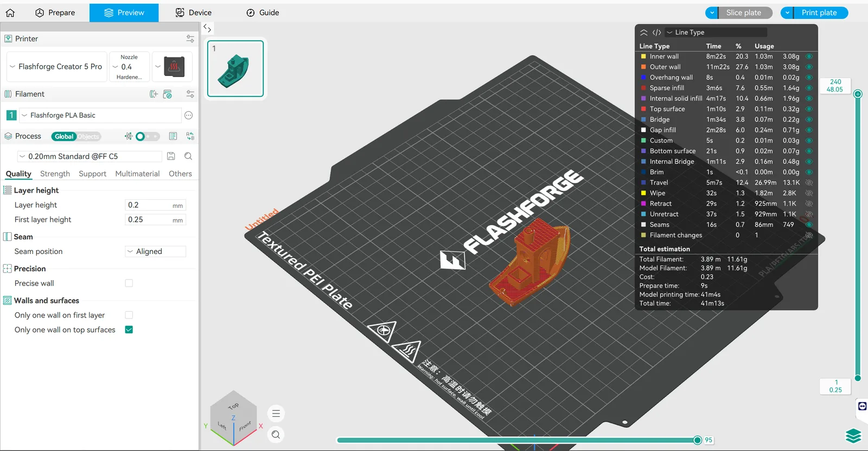Select the heated bed plate type icon
The width and height of the screenshot is (868, 451).
pyautogui.click(x=174, y=67)
